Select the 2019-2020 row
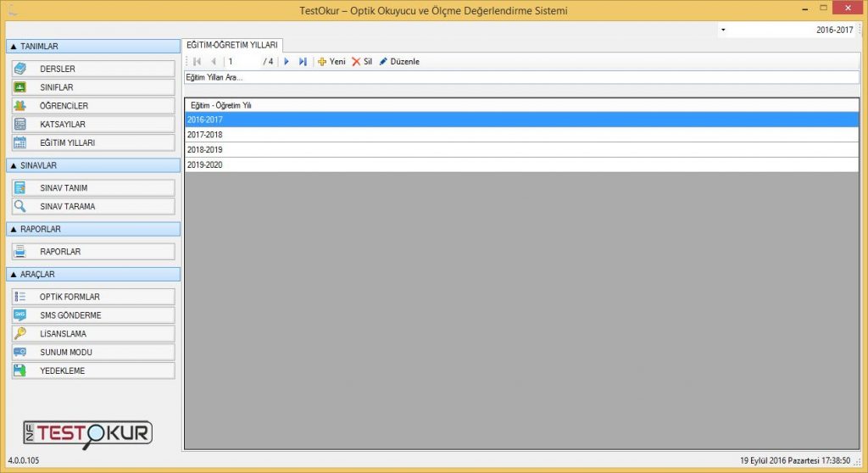 point(521,164)
